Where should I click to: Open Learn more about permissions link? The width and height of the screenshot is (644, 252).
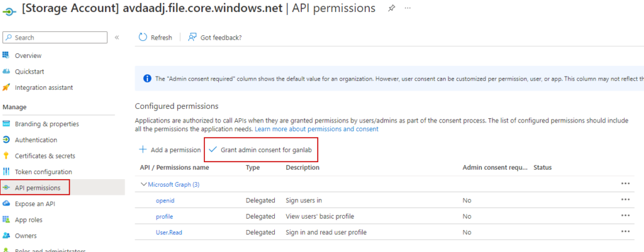pos(316,129)
